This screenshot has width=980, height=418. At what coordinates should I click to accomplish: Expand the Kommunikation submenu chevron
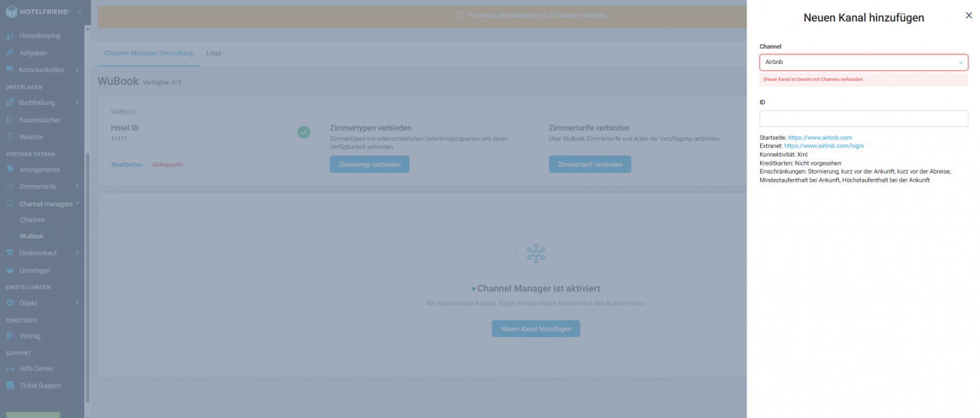(x=78, y=69)
